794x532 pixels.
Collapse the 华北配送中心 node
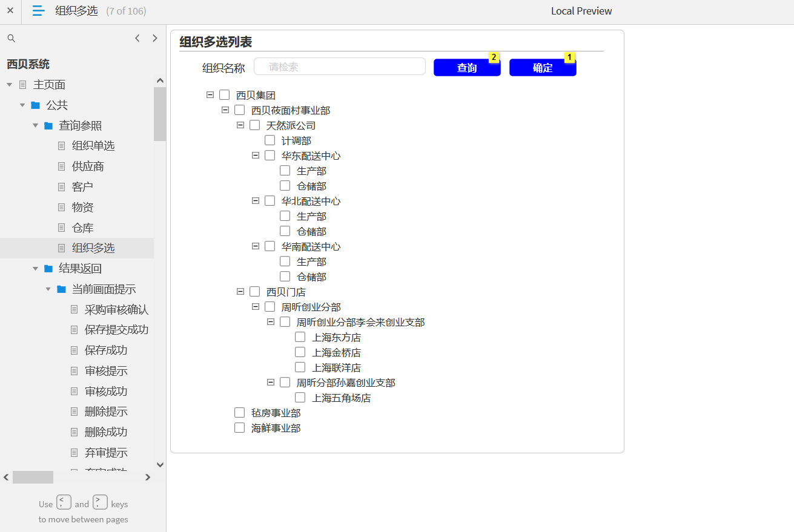(256, 200)
